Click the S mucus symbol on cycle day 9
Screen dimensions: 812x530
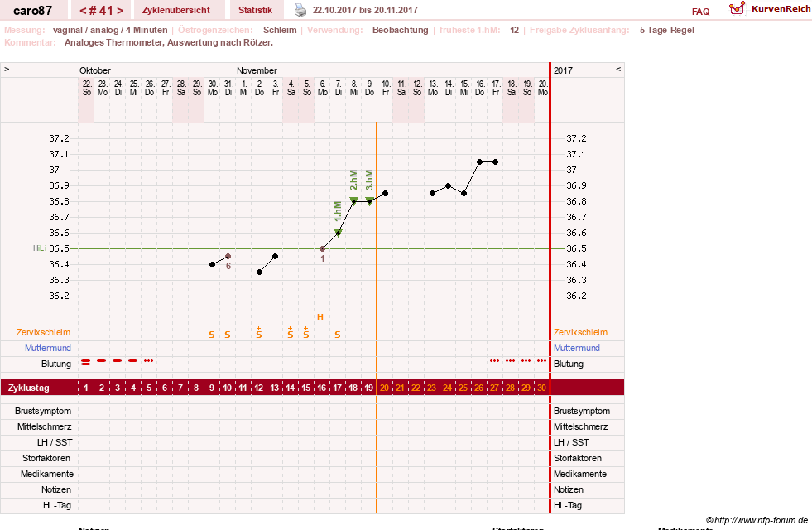212,335
